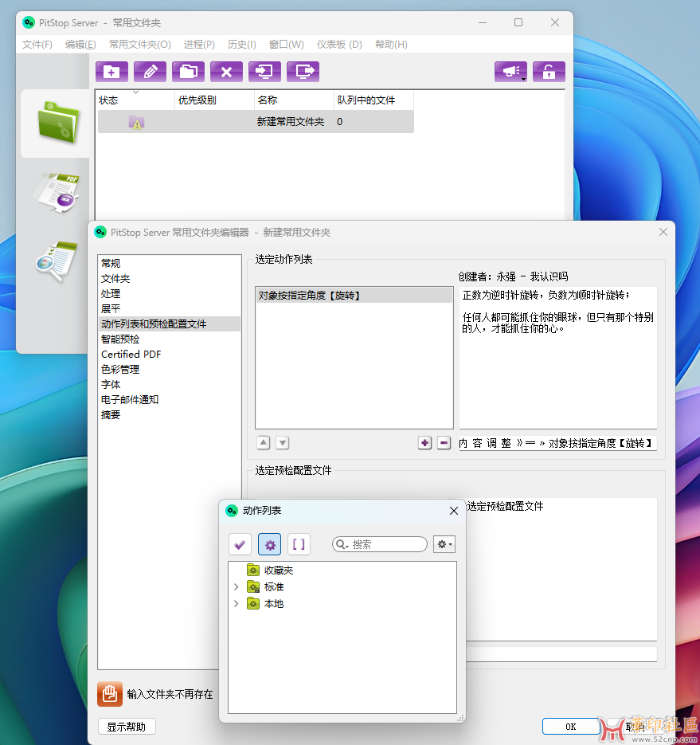Select 色彩管理 in the left category list

click(x=120, y=369)
